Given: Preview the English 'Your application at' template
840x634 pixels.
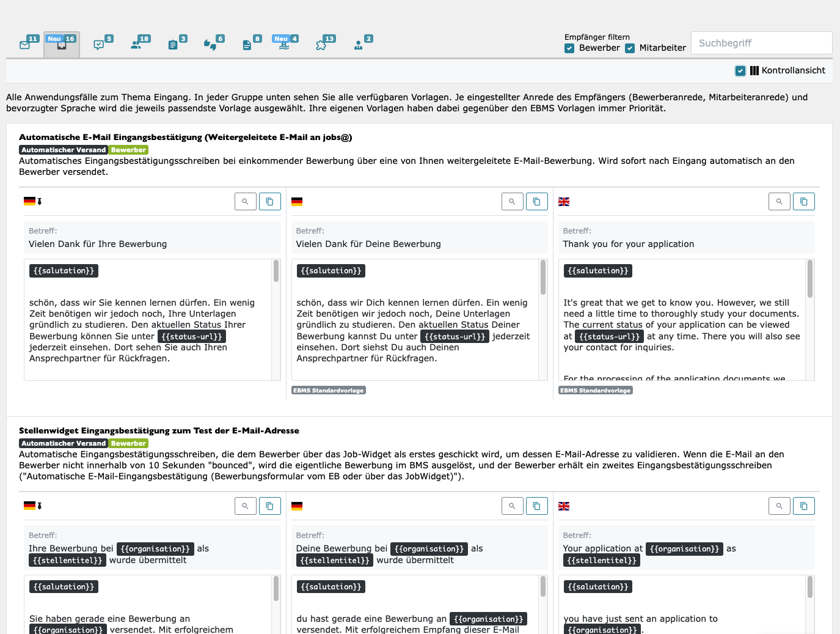Looking at the screenshot, I should point(779,506).
